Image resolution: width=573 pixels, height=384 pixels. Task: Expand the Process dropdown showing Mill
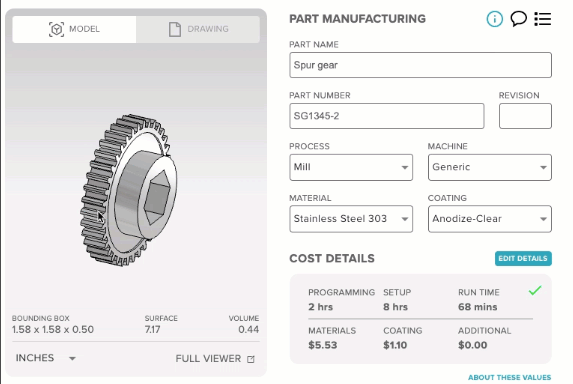[x=351, y=167]
